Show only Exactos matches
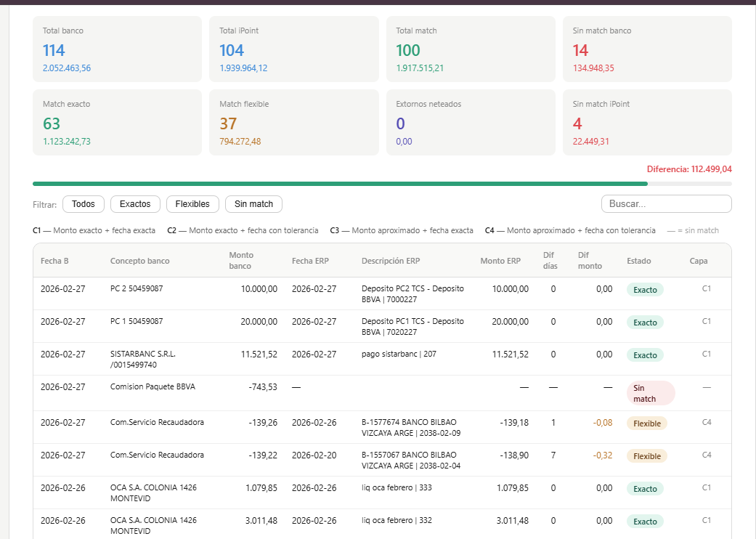756x539 pixels. 135,204
